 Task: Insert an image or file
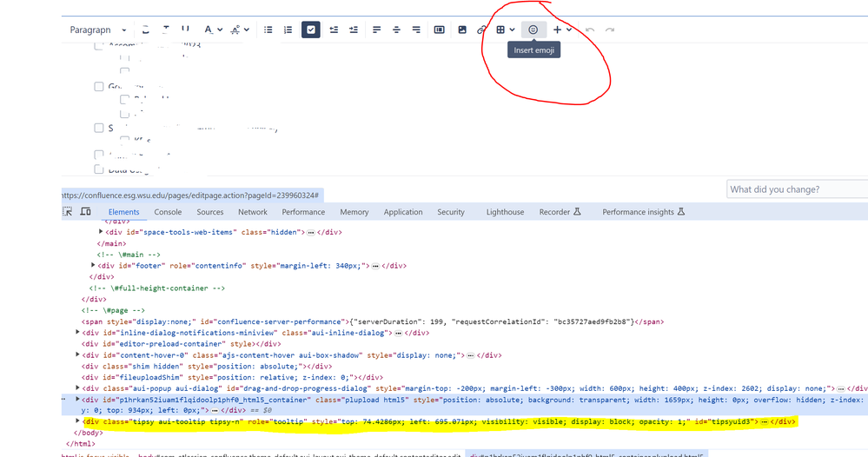tap(462, 30)
